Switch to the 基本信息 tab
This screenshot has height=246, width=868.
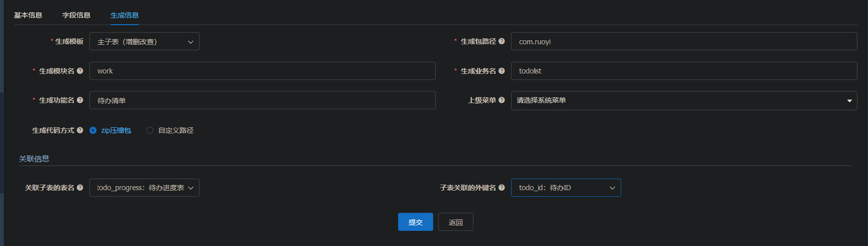point(28,15)
